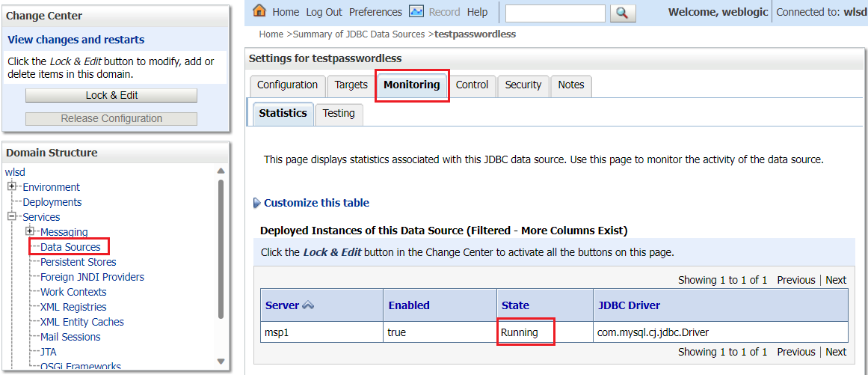The height and width of the screenshot is (375, 868).
Task: Open View changes and restarts link
Action: [76, 40]
